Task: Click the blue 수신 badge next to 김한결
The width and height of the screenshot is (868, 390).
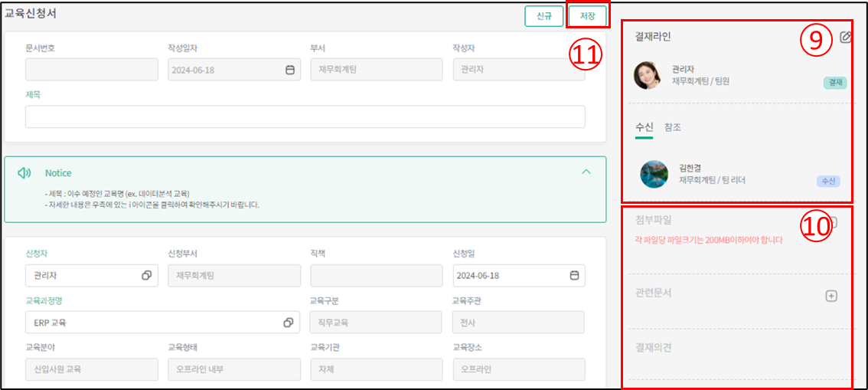Action: coord(827,182)
